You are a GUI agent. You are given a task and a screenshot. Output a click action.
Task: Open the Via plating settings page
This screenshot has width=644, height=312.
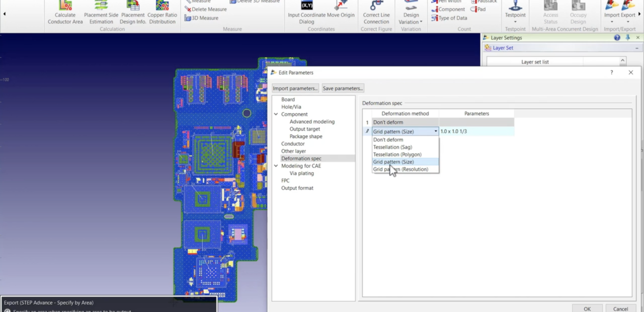tap(301, 173)
